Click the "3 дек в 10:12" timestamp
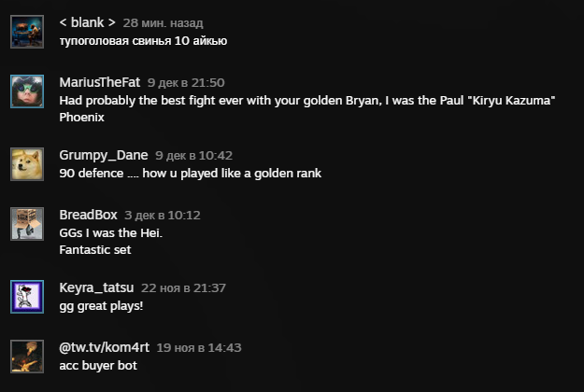This screenshot has height=392, width=584. [162, 215]
